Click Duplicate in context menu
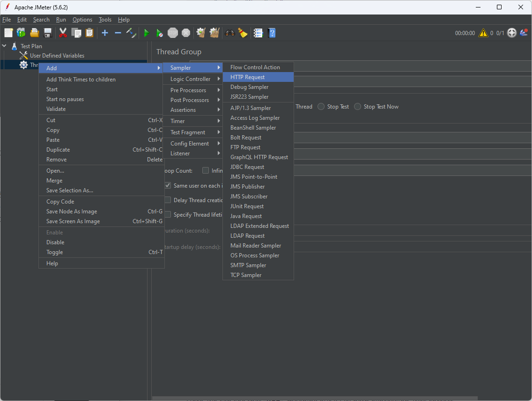Viewport: 532px width, 401px height. [102, 149]
